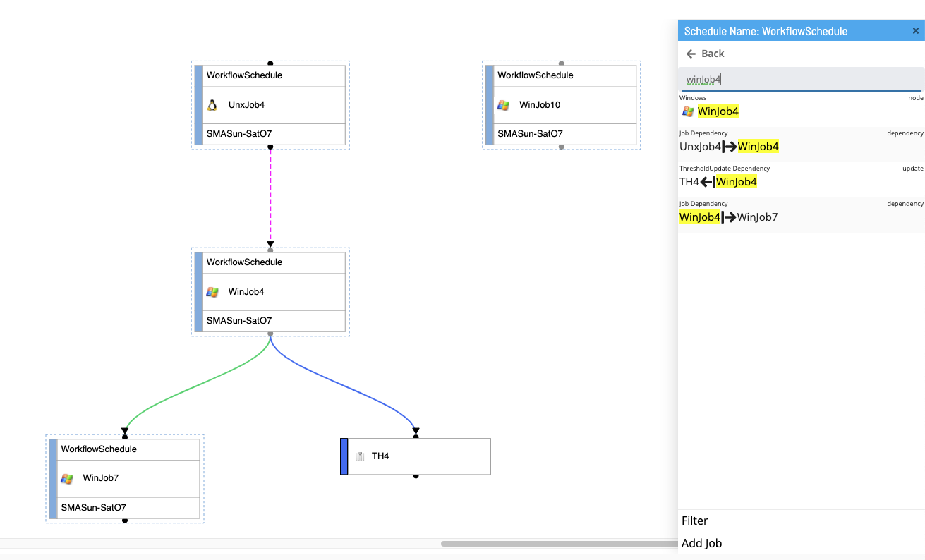Open the Filter section
This screenshot has width=925, height=560.
(802, 521)
